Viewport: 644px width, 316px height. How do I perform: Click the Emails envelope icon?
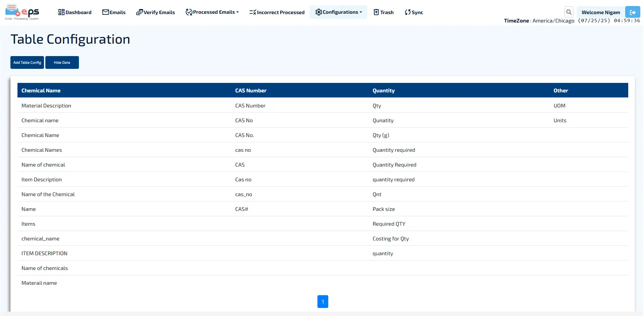105,12
